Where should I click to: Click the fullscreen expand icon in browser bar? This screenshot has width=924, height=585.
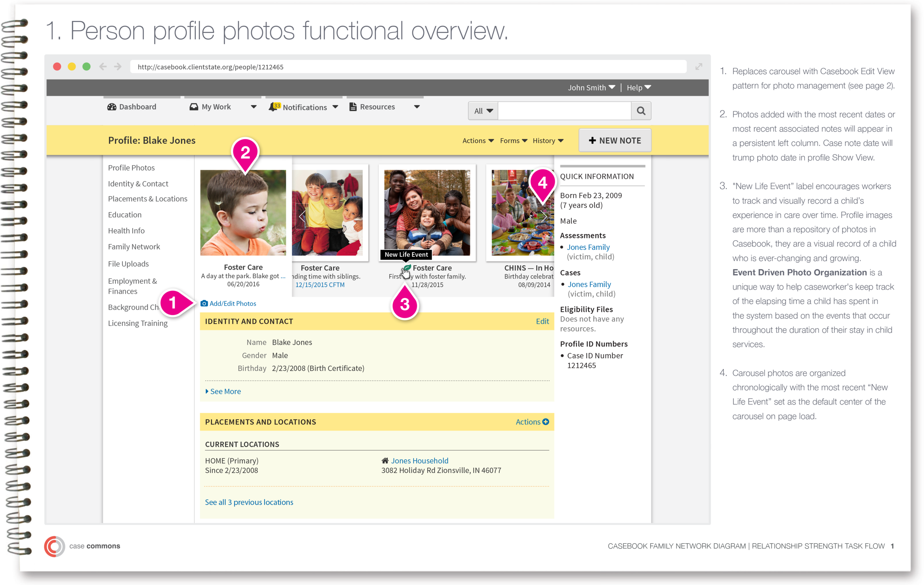pyautogui.click(x=699, y=67)
